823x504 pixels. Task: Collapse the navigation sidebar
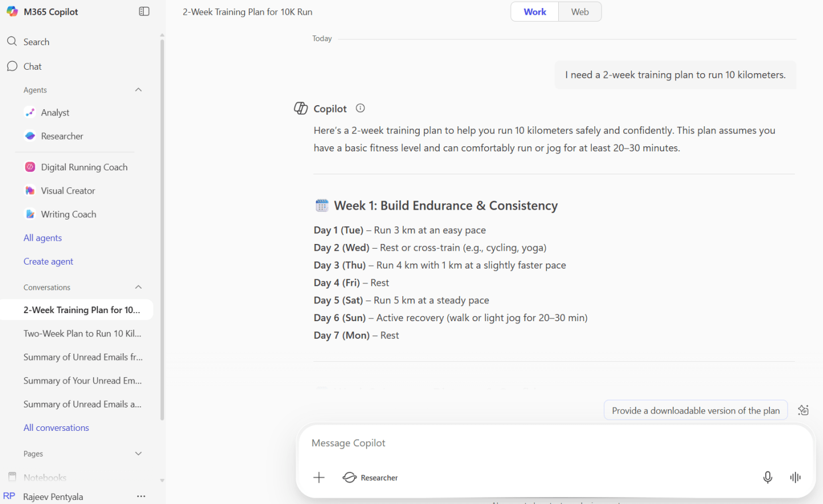coord(144,11)
